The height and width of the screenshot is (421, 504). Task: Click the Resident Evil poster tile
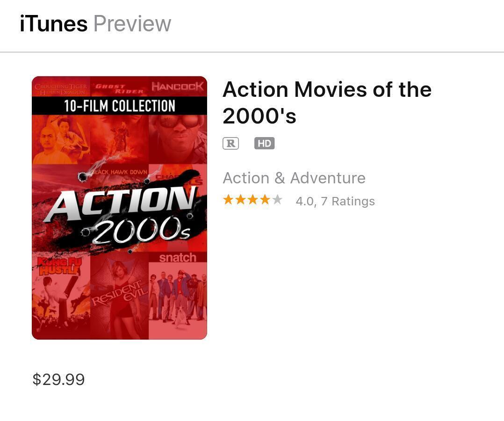[x=119, y=299]
